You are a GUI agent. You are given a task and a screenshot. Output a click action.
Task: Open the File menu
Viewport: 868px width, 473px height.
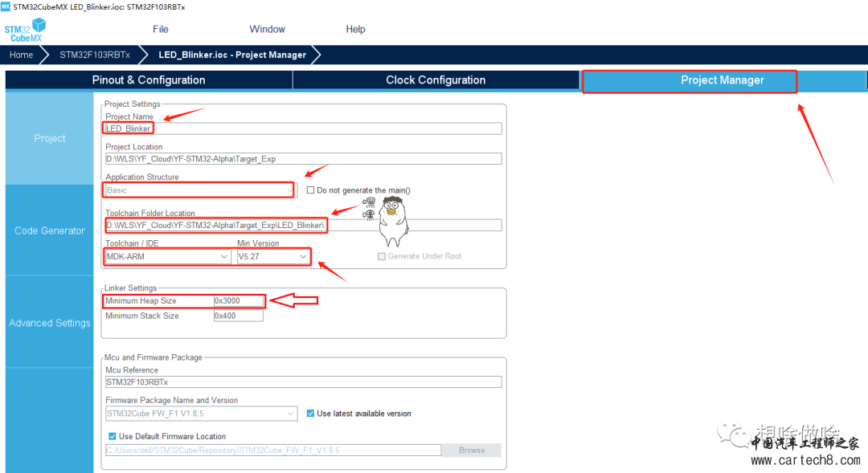pos(161,30)
